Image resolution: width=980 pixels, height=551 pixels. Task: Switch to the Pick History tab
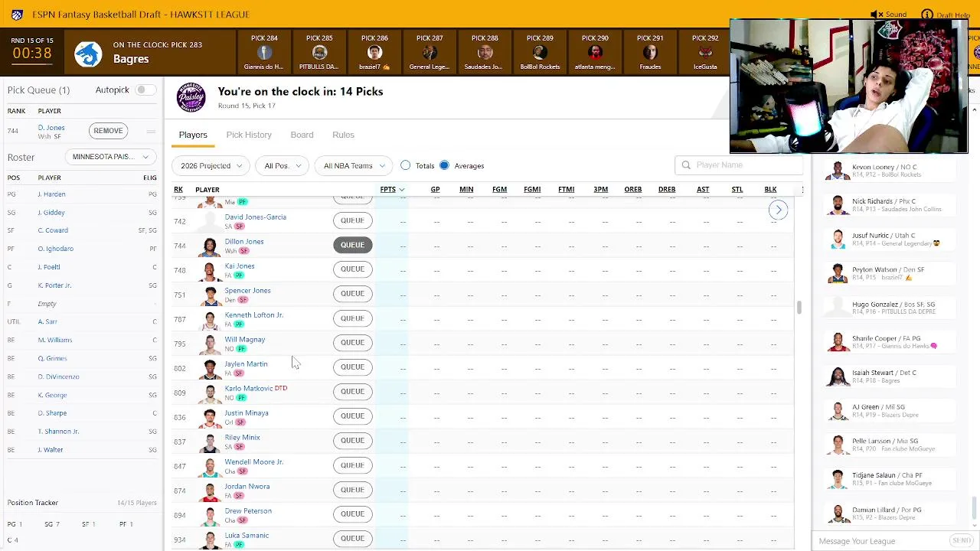click(x=249, y=135)
